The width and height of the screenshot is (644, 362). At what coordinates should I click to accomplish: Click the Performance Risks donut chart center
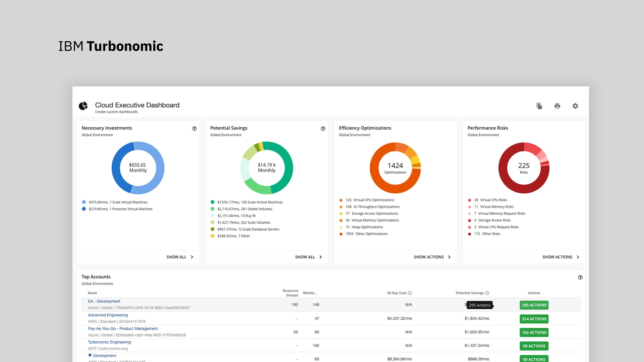[524, 168]
